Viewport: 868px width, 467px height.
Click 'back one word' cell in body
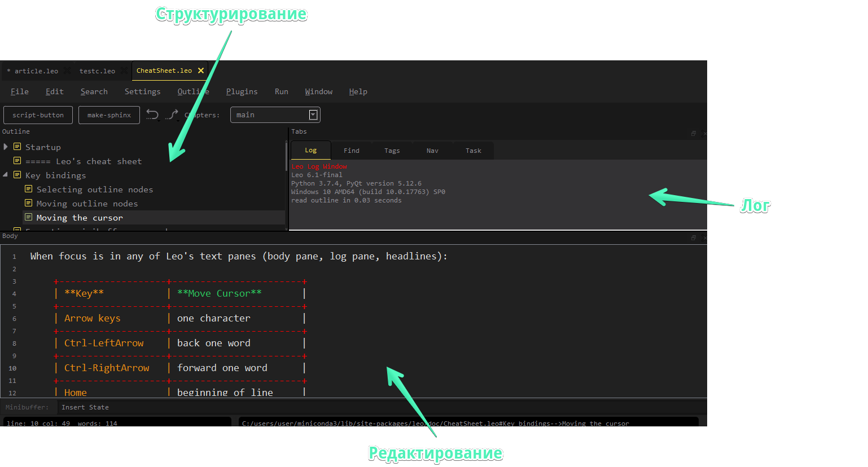point(214,343)
